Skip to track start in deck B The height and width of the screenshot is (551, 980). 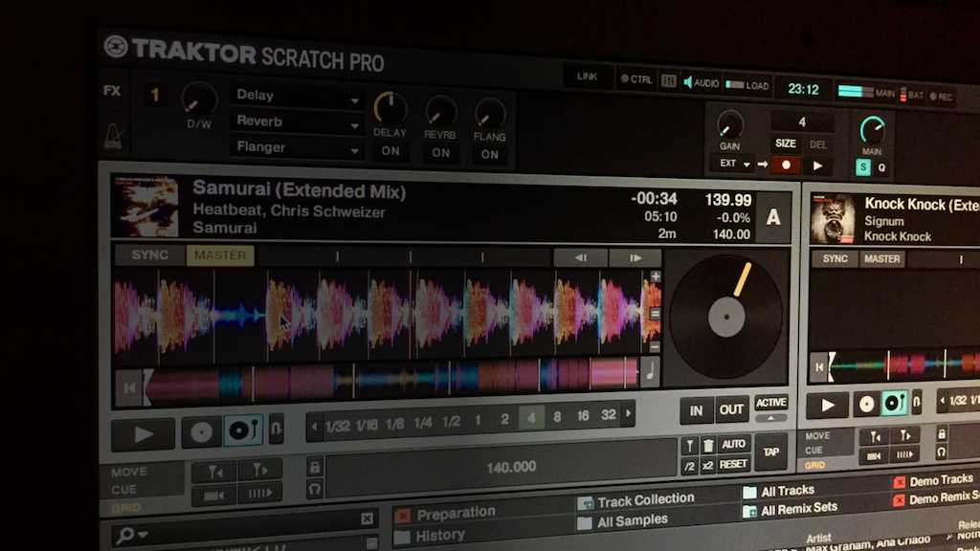pyautogui.click(x=819, y=366)
